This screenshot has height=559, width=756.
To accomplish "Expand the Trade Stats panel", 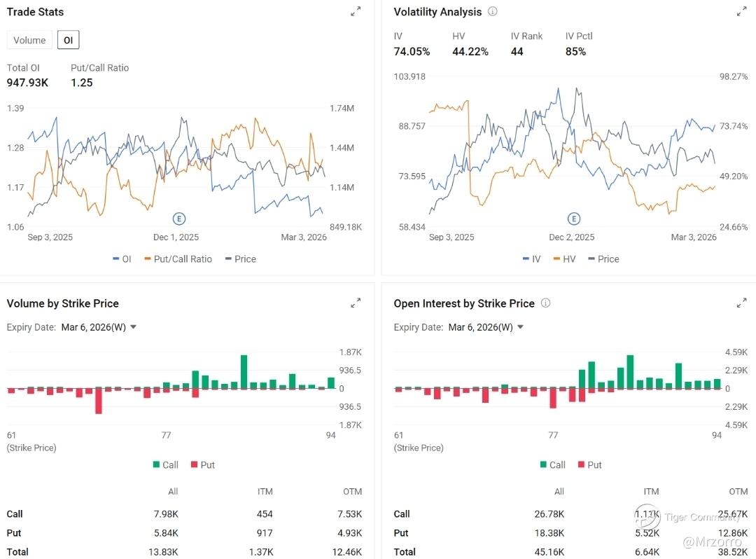I will 356,11.
